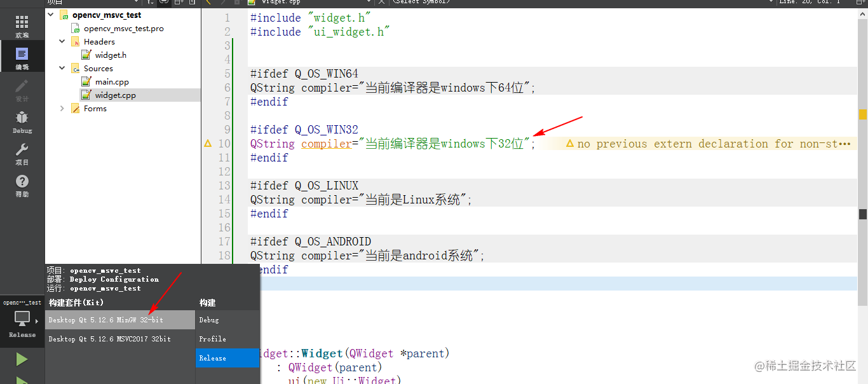Select main.cpp in Sources
This screenshot has width=868, height=384.
point(112,82)
